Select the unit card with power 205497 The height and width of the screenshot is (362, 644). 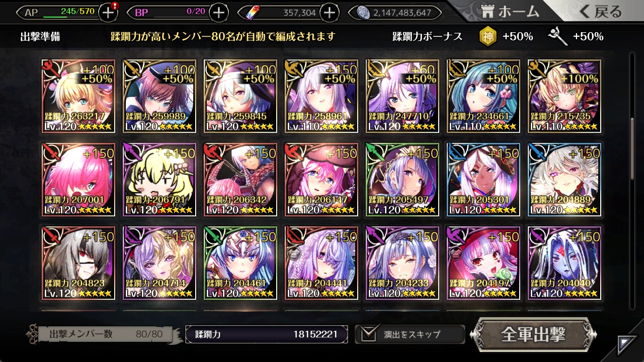tap(403, 179)
